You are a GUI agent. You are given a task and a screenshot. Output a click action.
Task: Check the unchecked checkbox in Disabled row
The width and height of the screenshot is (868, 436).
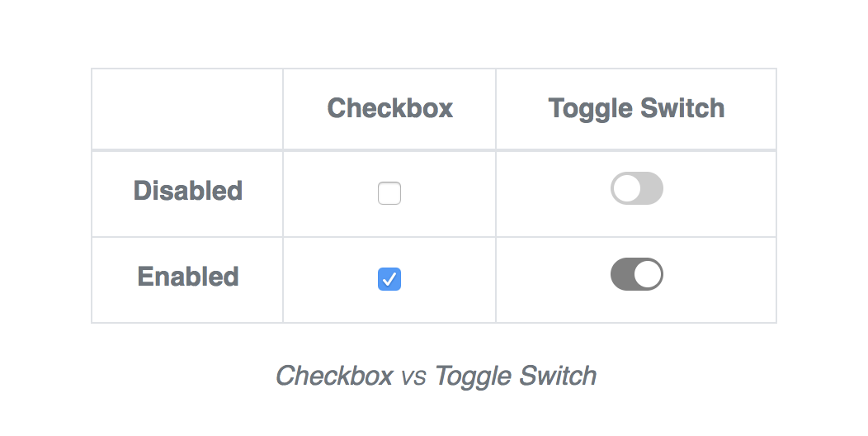tap(389, 193)
